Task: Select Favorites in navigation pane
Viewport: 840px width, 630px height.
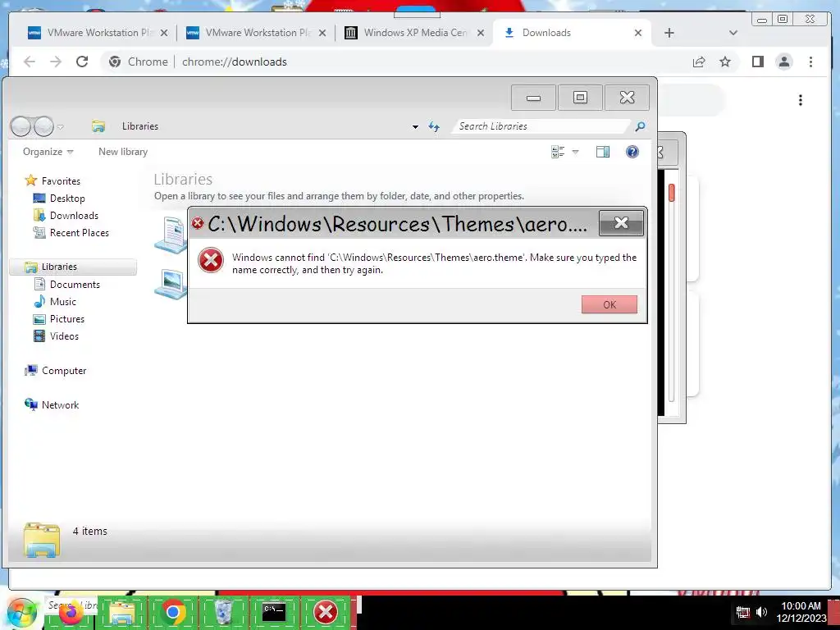Action: (52, 180)
